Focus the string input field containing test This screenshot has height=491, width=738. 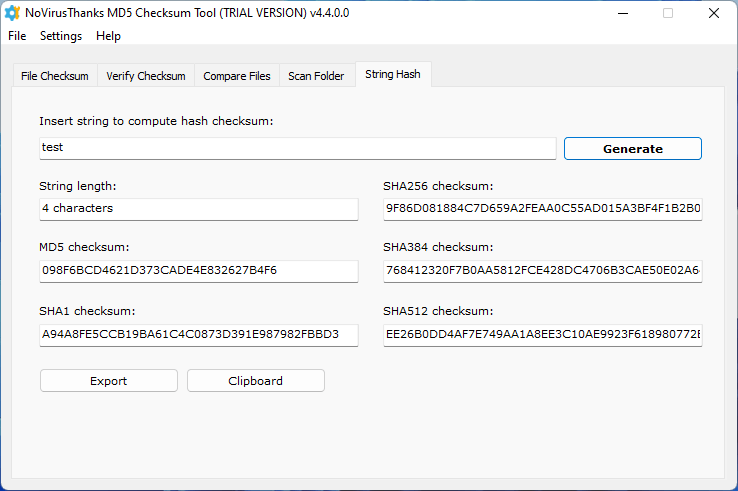point(298,148)
